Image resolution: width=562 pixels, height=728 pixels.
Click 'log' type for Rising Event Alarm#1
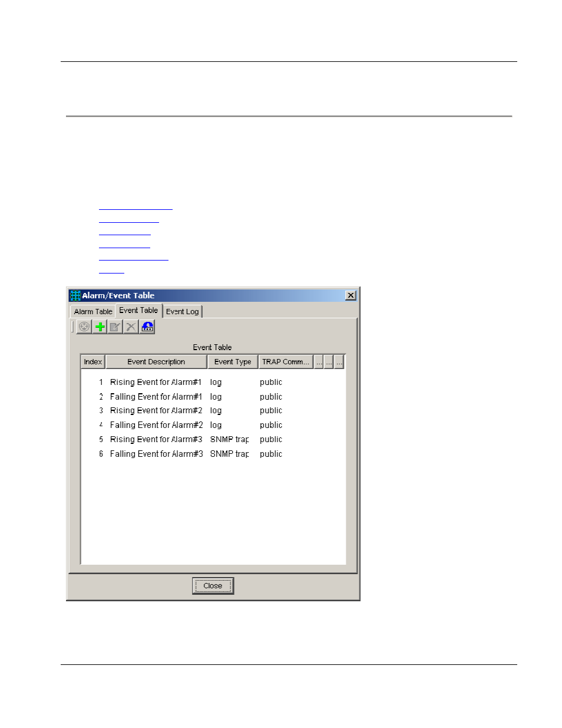tap(216, 382)
